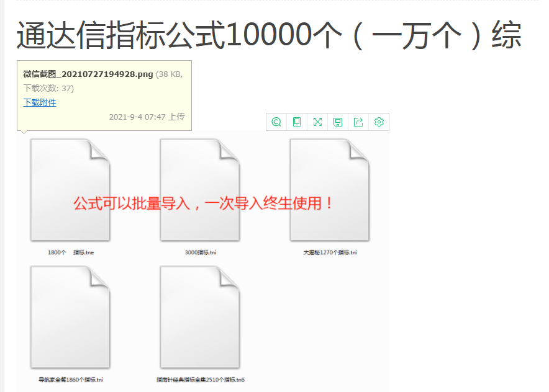Open the image magnifier/zoom icon
This screenshot has height=392, width=549.
tap(276, 122)
